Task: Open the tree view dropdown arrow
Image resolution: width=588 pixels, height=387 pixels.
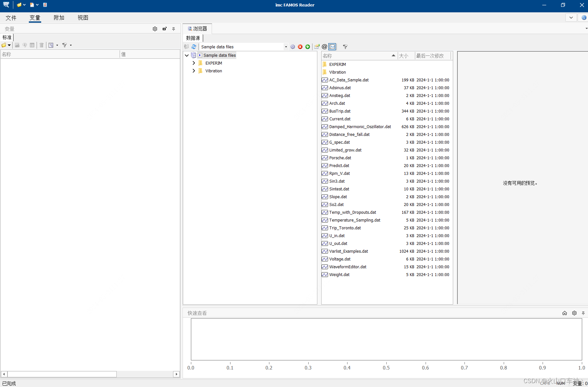Action: (57, 45)
